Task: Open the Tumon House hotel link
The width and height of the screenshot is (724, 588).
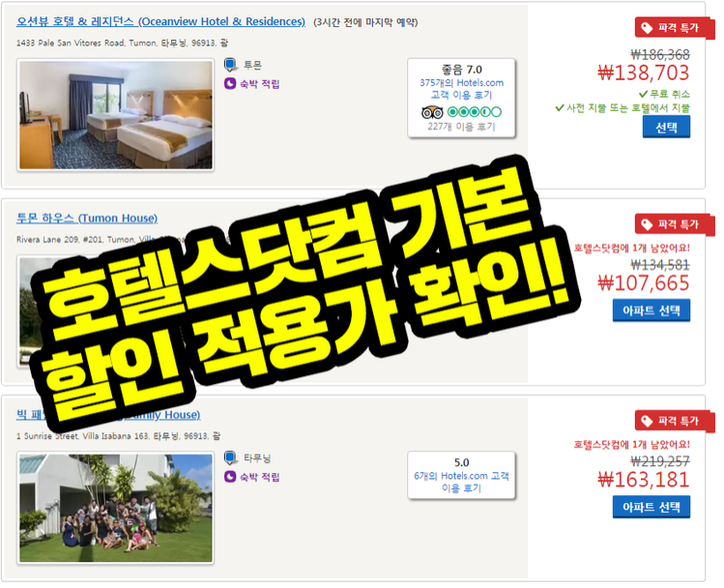Action: point(87,218)
